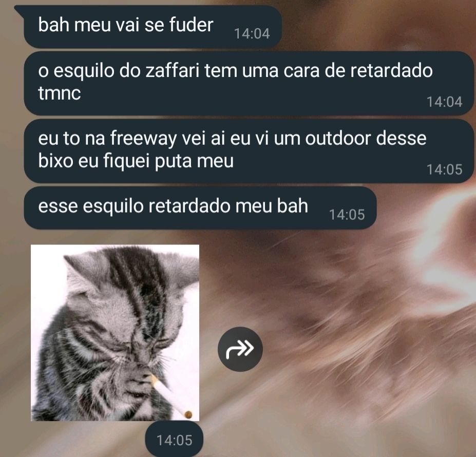This screenshot has width=476, height=457.
Task: Tap the 14:04 timestamp on the first message
Action: [x=252, y=34]
